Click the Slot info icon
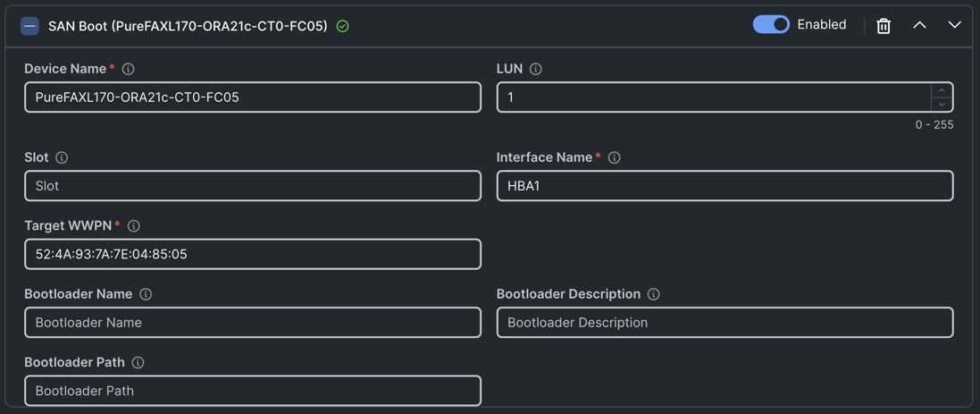Viewport: 980px width, 414px height. (x=62, y=157)
